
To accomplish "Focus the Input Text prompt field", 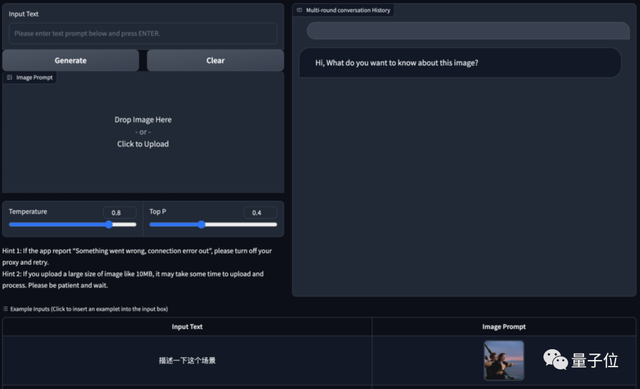I will (143, 33).
